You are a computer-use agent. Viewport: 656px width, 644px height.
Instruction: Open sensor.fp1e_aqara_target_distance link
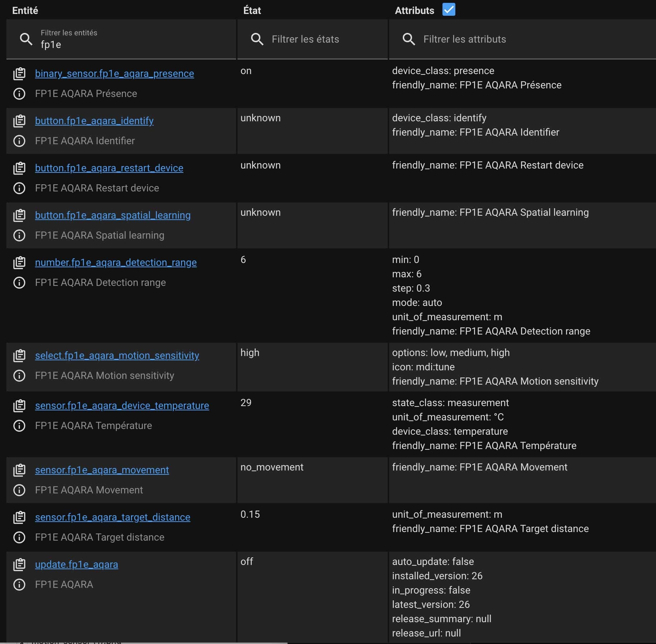[113, 517]
